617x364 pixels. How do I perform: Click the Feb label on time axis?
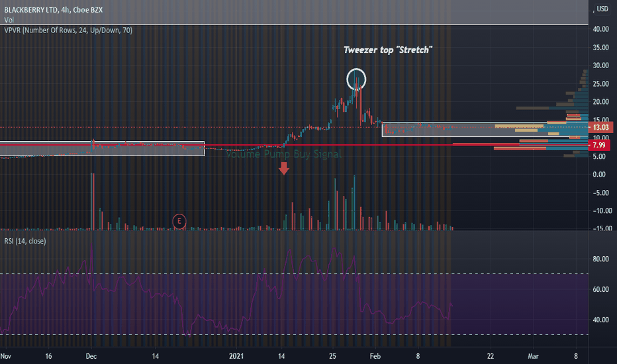(x=375, y=356)
